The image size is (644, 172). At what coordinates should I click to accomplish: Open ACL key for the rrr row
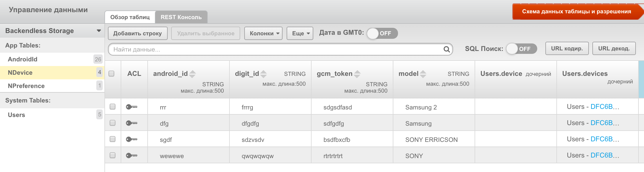point(131,107)
